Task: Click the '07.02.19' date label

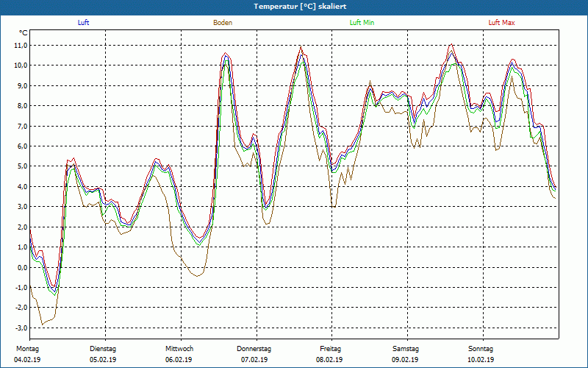Action: click(254, 360)
